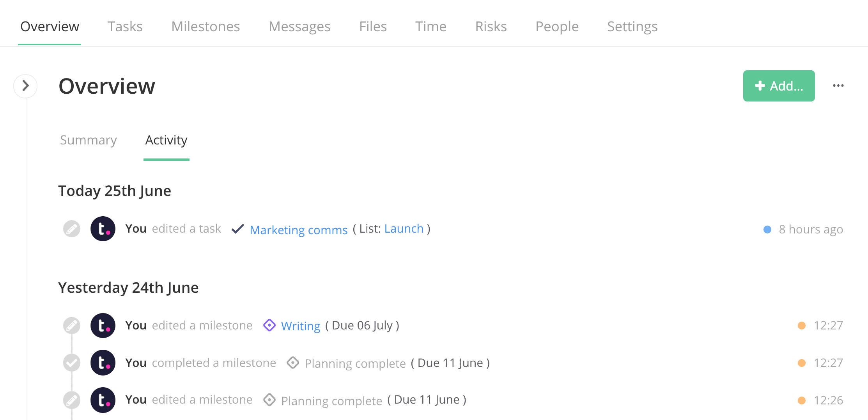Open the project Settings tab

[x=632, y=27]
